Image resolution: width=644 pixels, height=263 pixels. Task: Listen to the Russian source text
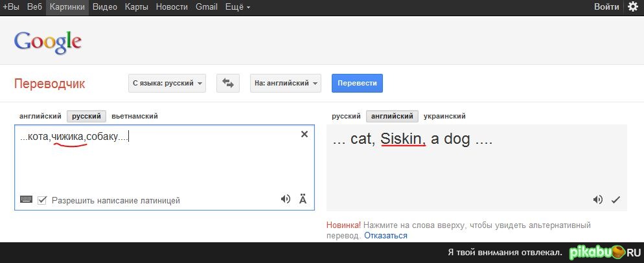pos(285,200)
